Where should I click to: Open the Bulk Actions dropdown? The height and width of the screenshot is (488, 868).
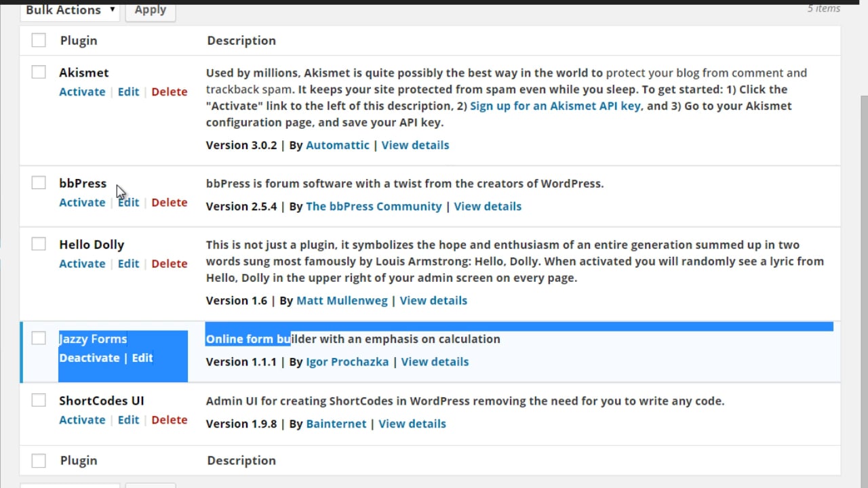(x=69, y=9)
